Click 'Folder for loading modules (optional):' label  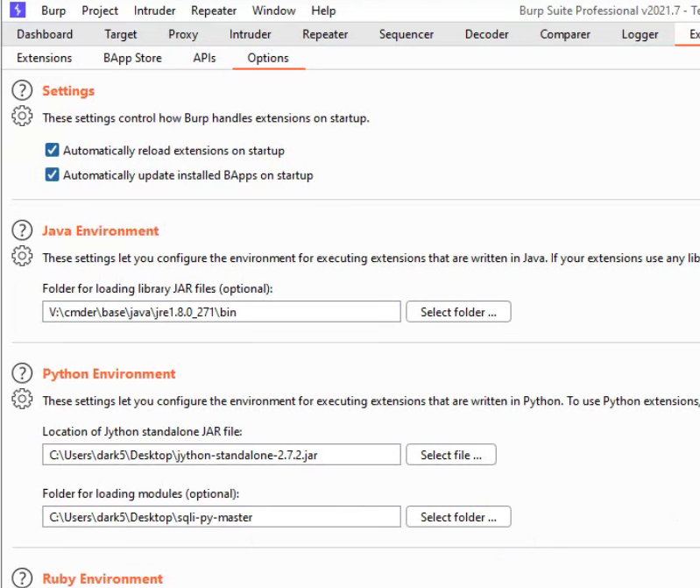click(x=141, y=493)
